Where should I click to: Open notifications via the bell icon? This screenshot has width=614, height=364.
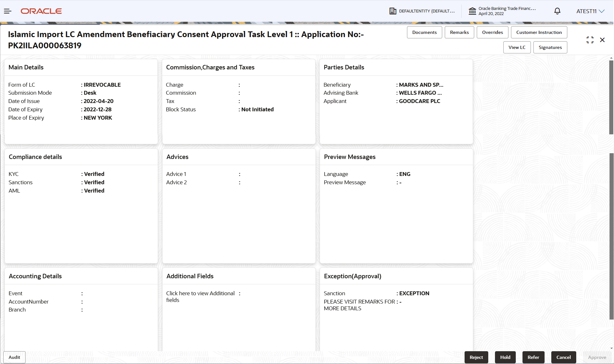pos(557,11)
